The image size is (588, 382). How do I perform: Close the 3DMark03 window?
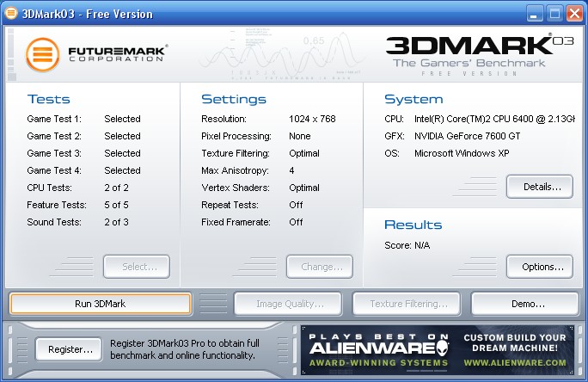point(574,14)
